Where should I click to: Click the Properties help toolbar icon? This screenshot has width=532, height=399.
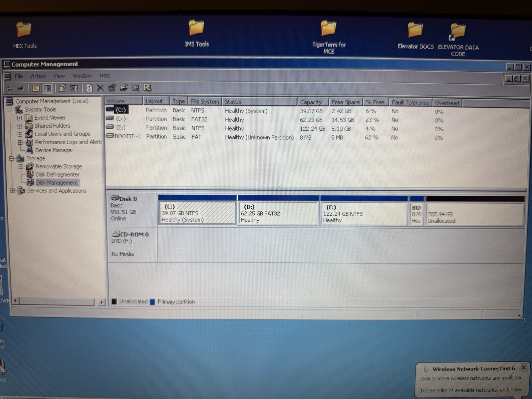(x=62, y=88)
